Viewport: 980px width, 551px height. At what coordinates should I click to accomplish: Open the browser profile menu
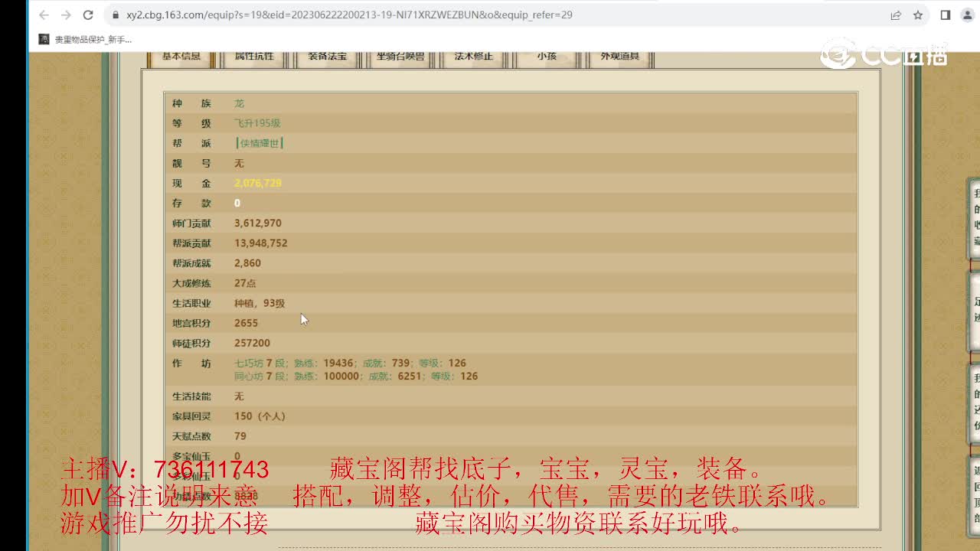pos(967,15)
